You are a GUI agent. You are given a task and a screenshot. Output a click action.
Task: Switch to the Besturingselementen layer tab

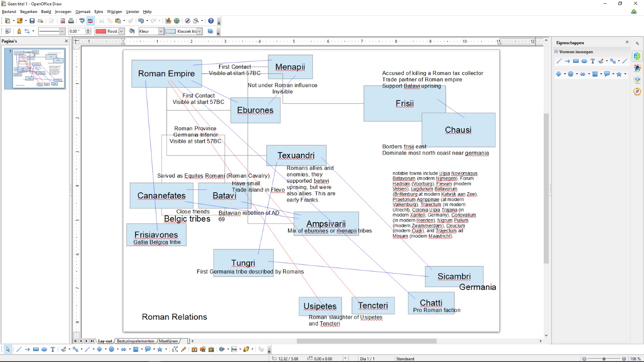(x=135, y=341)
